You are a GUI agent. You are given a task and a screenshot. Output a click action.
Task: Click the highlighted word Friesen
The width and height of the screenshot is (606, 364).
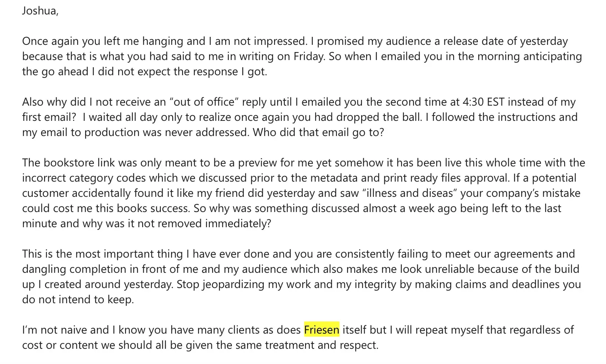click(x=321, y=330)
